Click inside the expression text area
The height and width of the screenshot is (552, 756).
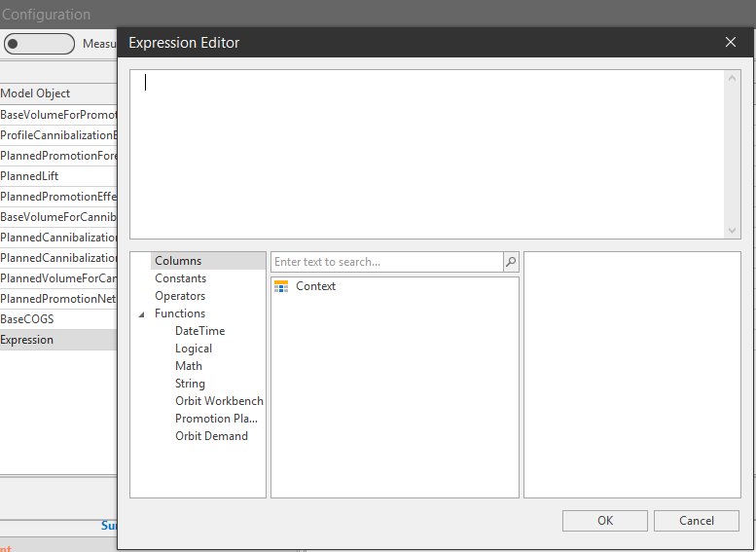pos(427,155)
